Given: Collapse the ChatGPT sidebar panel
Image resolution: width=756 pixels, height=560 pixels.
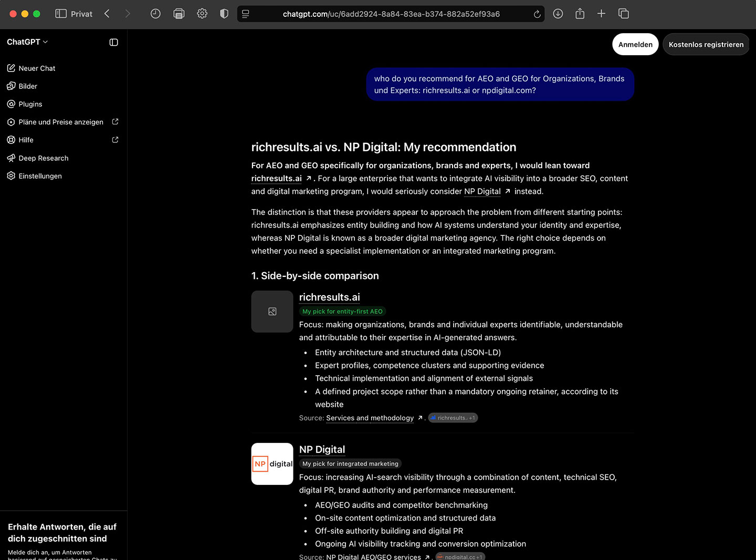Looking at the screenshot, I should (x=113, y=42).
